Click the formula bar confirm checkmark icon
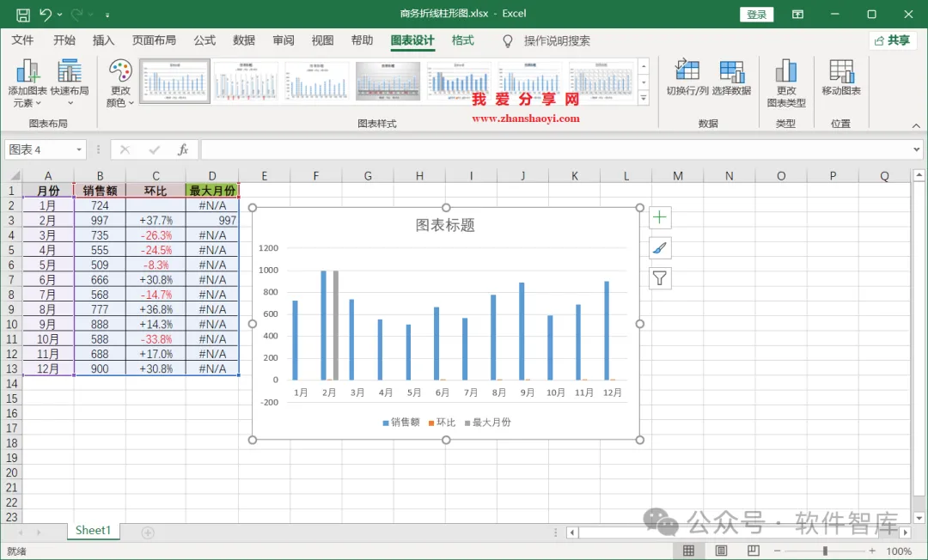928x560 pixels. point(155,149)
